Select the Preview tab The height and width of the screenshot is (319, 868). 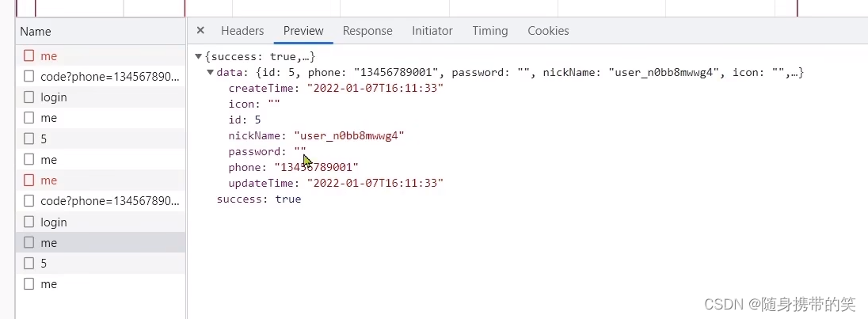(x=303, y=31)
